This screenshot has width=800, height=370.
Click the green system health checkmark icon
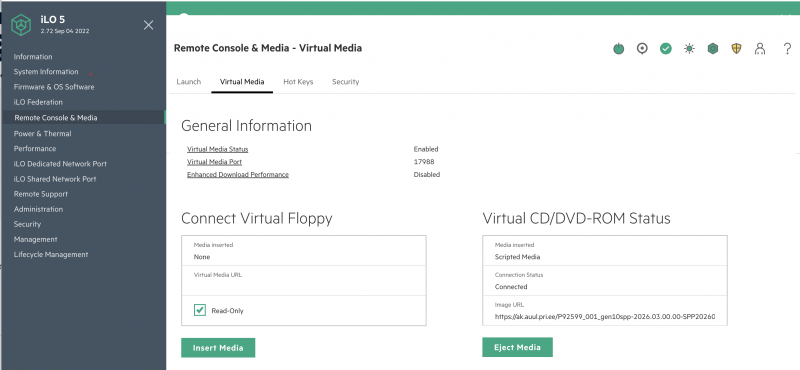pyautogui.click(x=666, y=49)
